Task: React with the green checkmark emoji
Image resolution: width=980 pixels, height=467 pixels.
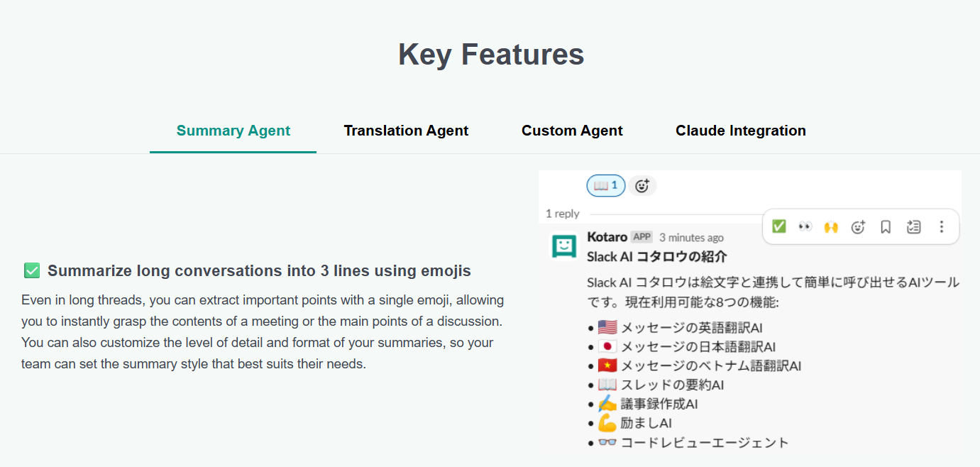Action: tap(778, 226)
